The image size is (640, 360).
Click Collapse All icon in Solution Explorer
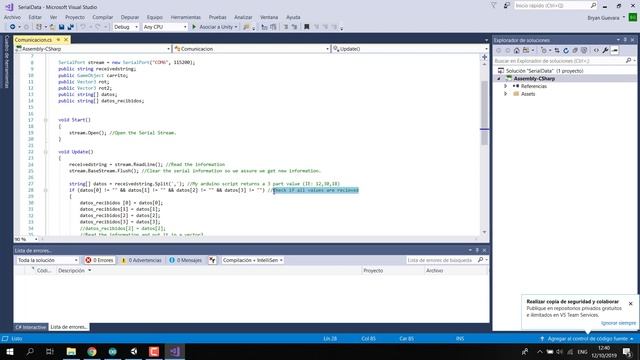pos(575,50)
